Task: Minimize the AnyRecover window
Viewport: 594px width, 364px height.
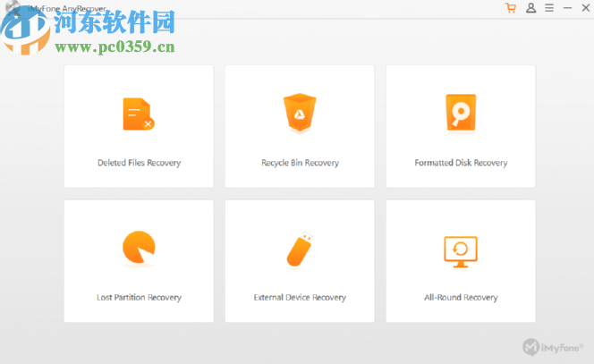Action: (x=567, y=8)
